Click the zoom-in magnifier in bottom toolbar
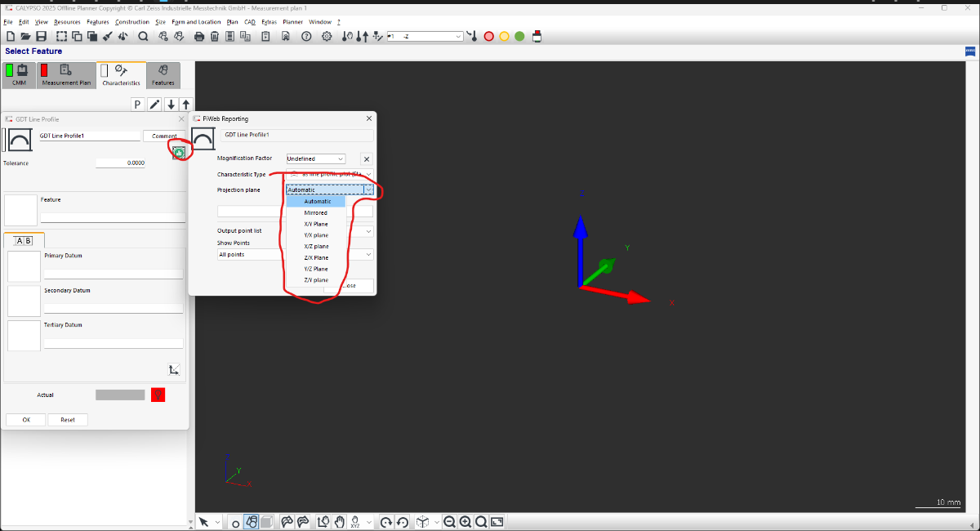 point(465,522)
